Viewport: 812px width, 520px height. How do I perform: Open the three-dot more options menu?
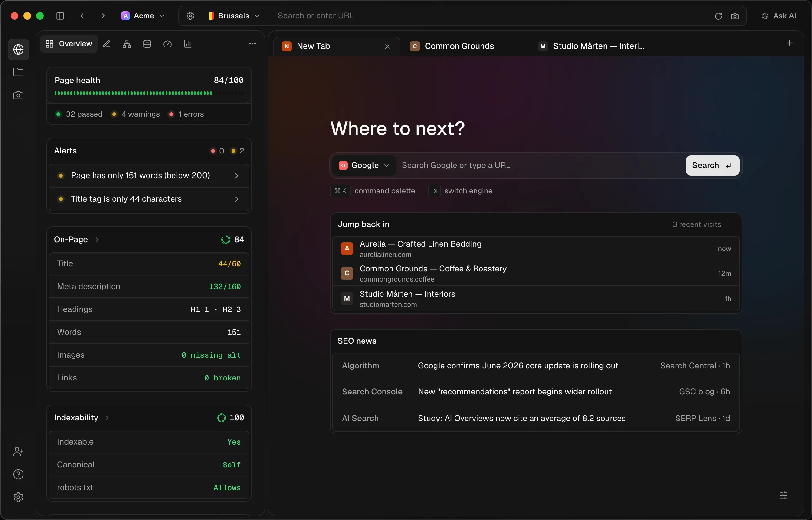tap(252, 44)
